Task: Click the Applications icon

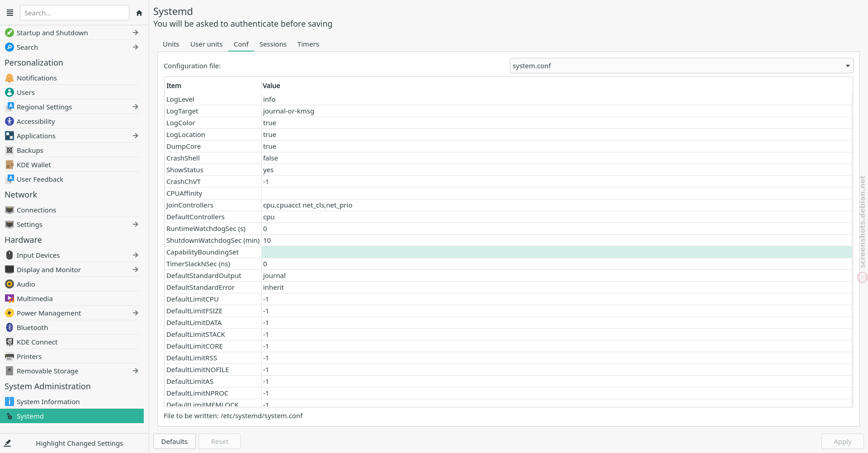Action: (9, 136)
